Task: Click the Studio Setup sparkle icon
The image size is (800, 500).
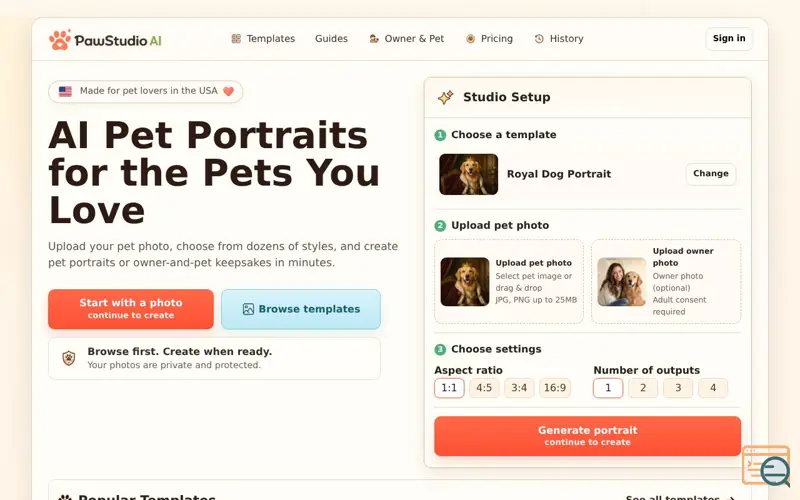Action: (445, 97)
